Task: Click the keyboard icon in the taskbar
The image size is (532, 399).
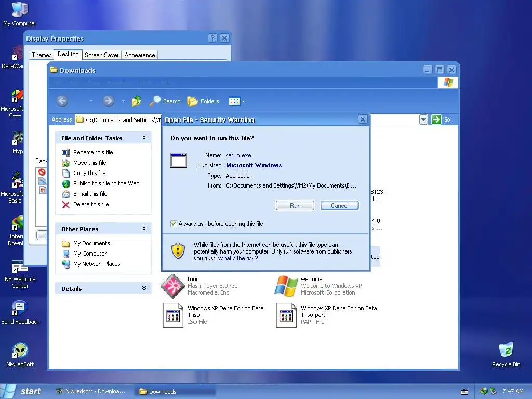Action: click(464, 392)
